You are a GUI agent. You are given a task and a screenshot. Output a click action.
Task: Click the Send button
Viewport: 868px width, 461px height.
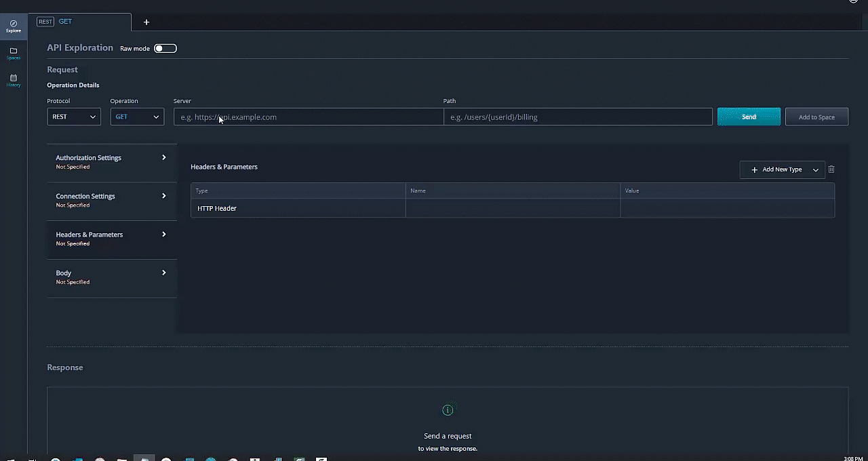[749, 117]
